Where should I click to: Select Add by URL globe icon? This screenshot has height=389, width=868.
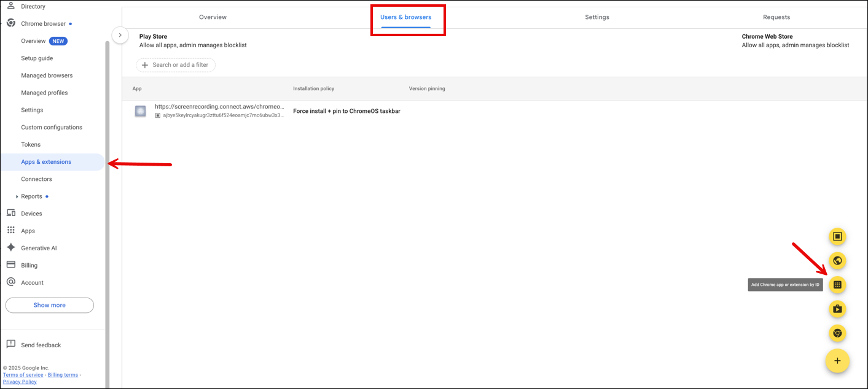(837, 261)
